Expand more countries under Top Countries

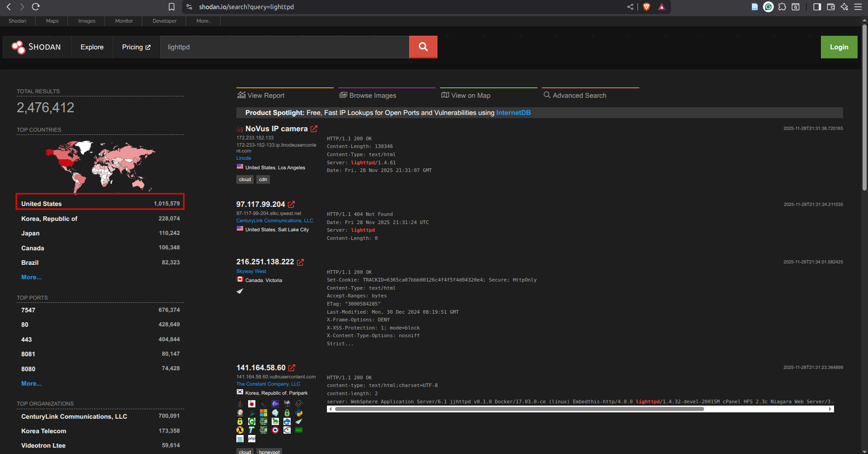pyautogui.click(x=31, y=277)
